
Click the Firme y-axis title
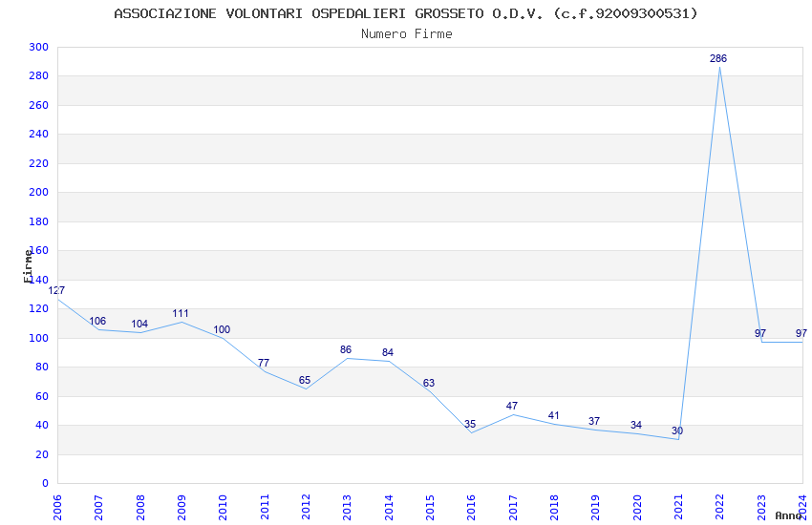pos(29,266)
